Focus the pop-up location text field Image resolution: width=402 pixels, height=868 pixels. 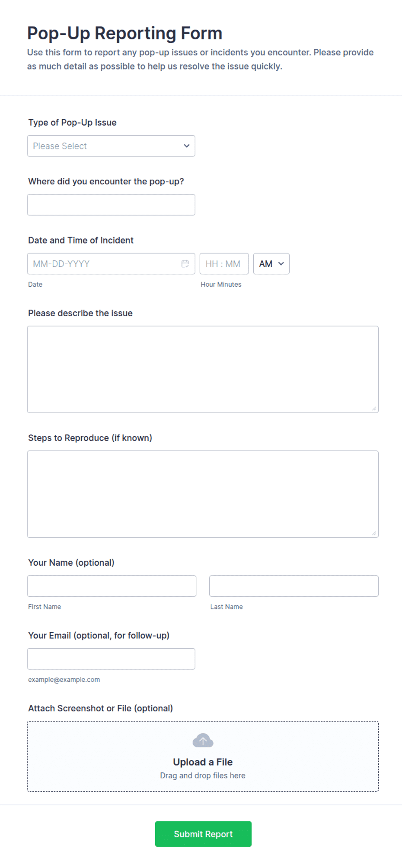point(111,205)
